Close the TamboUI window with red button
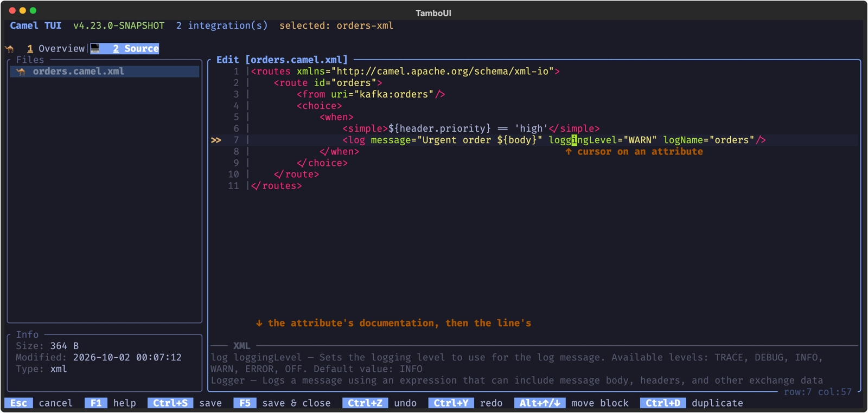This screenshot has height=413, width=868. point(12,10)
